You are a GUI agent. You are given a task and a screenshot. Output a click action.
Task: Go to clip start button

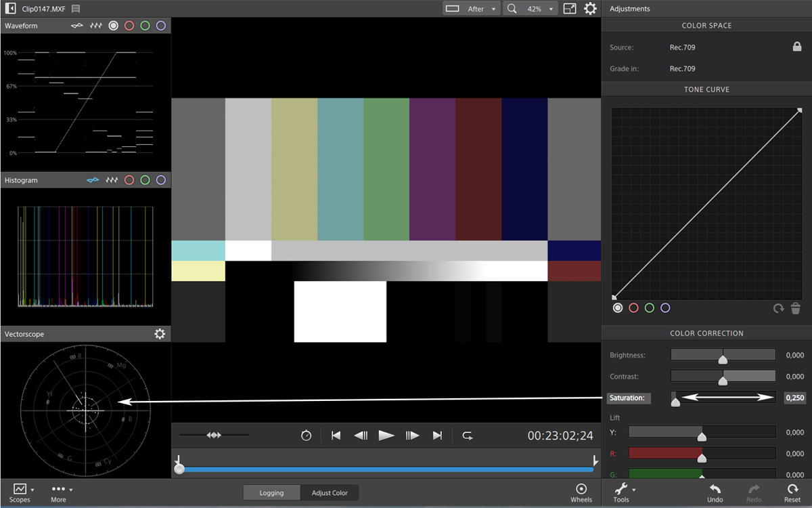336,436
